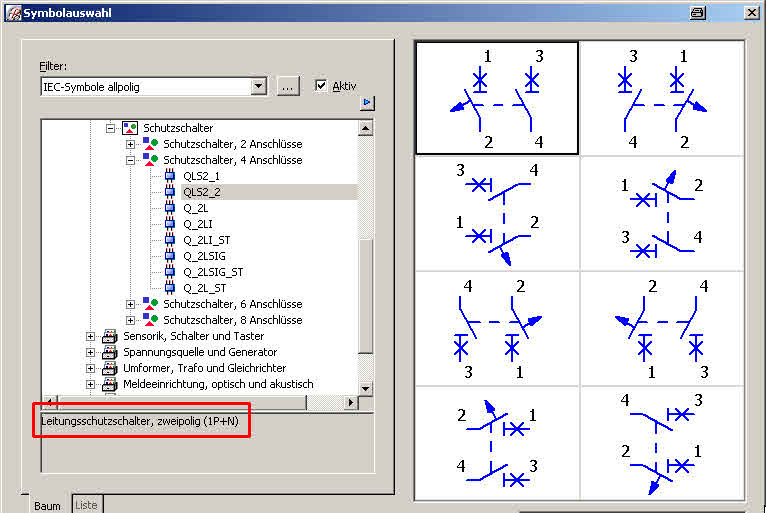Select Spannungsquelle und Generator label
The width and height of the screenshot is (766, 513).
(200, 352)
